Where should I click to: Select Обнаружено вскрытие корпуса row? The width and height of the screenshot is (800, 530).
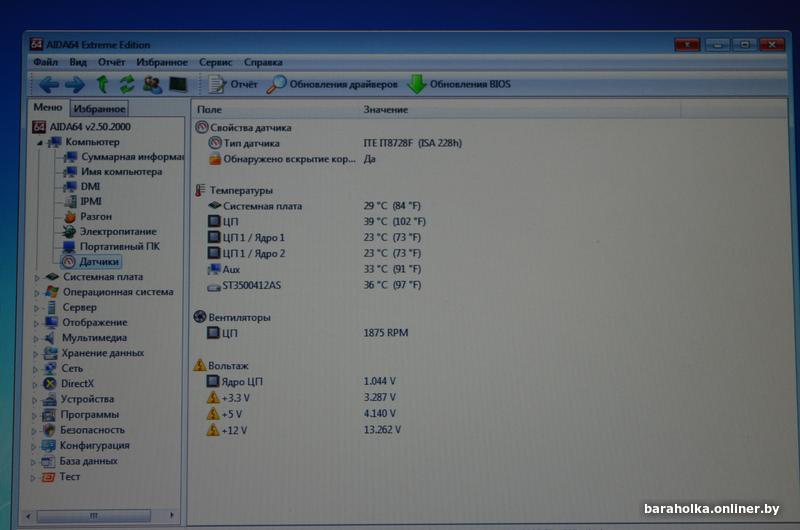pyautogui.click(x=292, y=159)
